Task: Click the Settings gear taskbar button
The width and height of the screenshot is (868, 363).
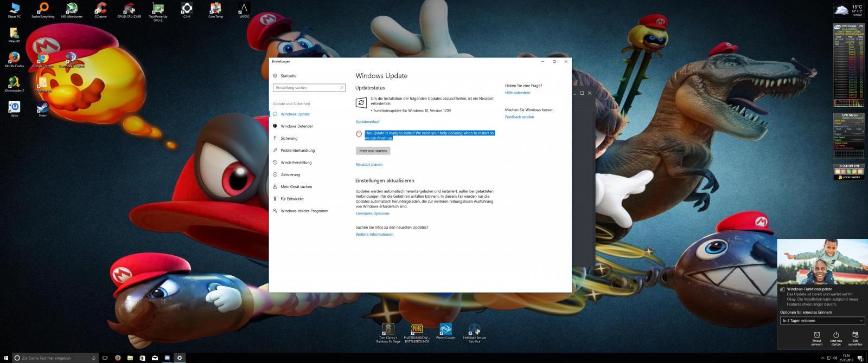Action: click(x=180, y=358)
